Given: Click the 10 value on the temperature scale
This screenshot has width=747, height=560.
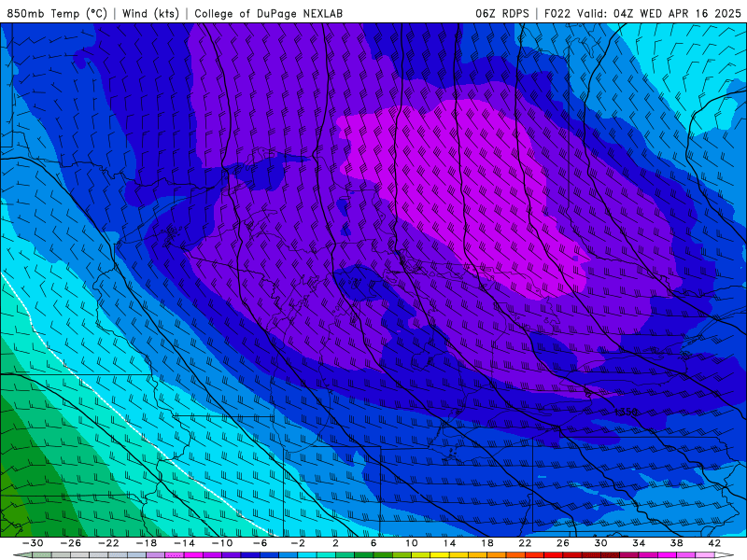Looking at the screenshot, I should tap(412, 543).
